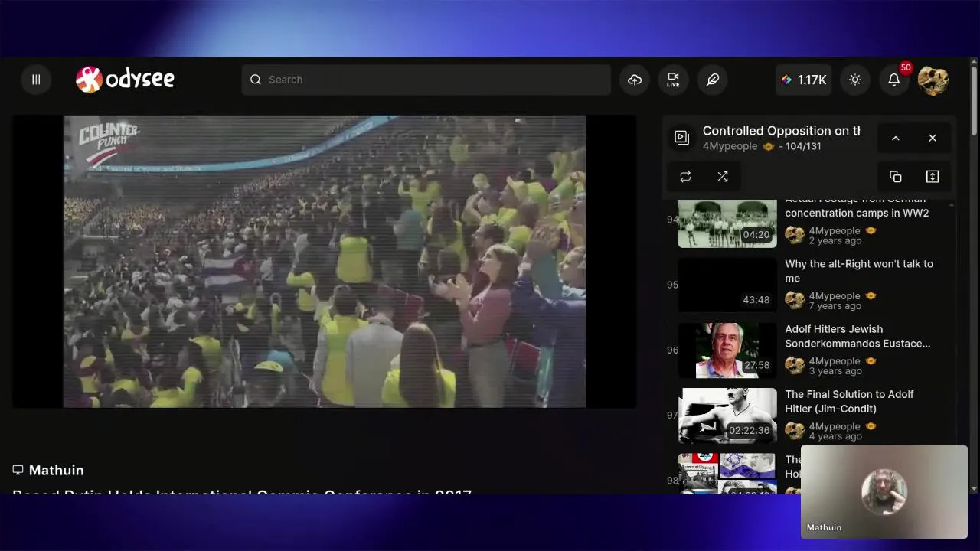The image size is (980, 551).
Task: Play Sonderkommandos video thumbnail 27:58
Action: click(727, 350)
